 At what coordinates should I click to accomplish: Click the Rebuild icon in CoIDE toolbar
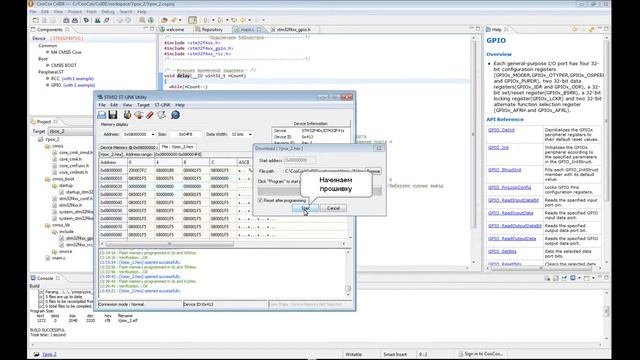(75, 20)
